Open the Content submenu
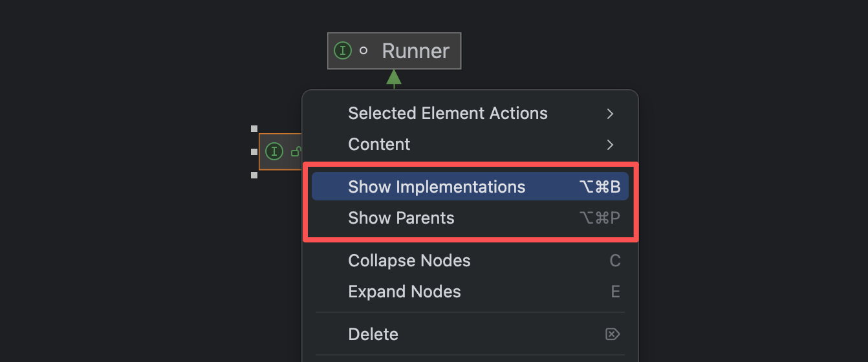868x362 pixels. (x=379, y=145)
